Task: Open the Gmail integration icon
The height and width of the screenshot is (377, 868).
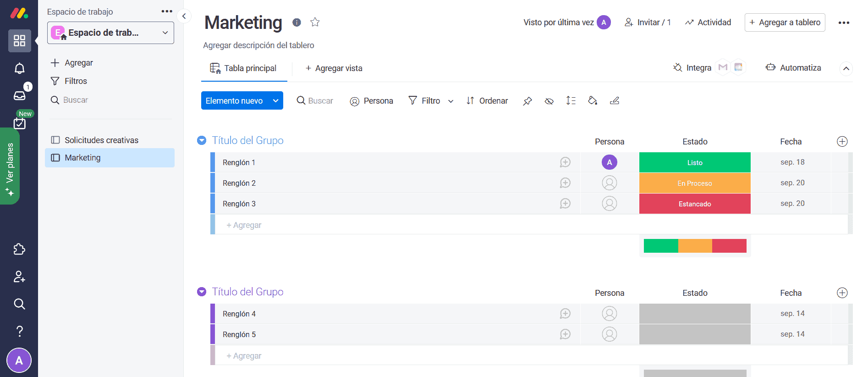Action: 723,67
